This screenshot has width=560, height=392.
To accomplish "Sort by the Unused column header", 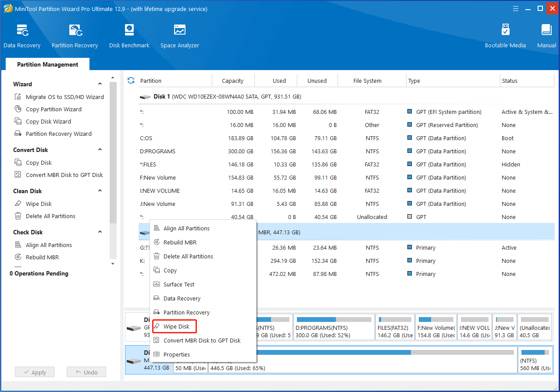I will 317,81.
